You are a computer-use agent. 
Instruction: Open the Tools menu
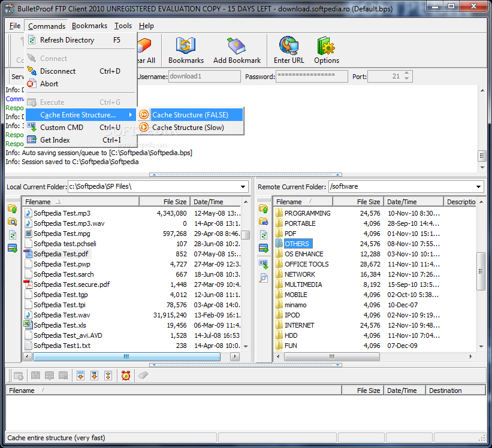pos(123,26)
